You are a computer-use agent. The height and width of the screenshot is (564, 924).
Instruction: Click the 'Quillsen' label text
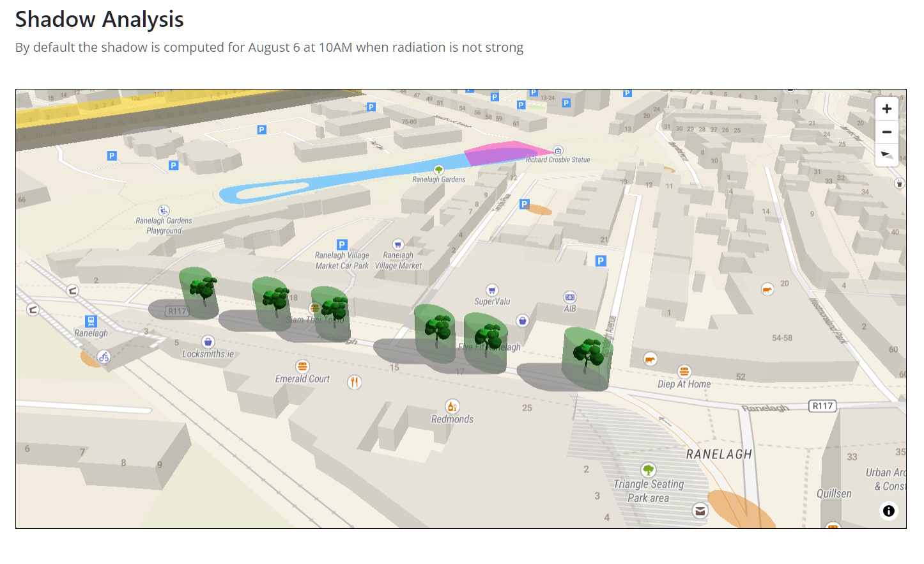tap(834, 494)
